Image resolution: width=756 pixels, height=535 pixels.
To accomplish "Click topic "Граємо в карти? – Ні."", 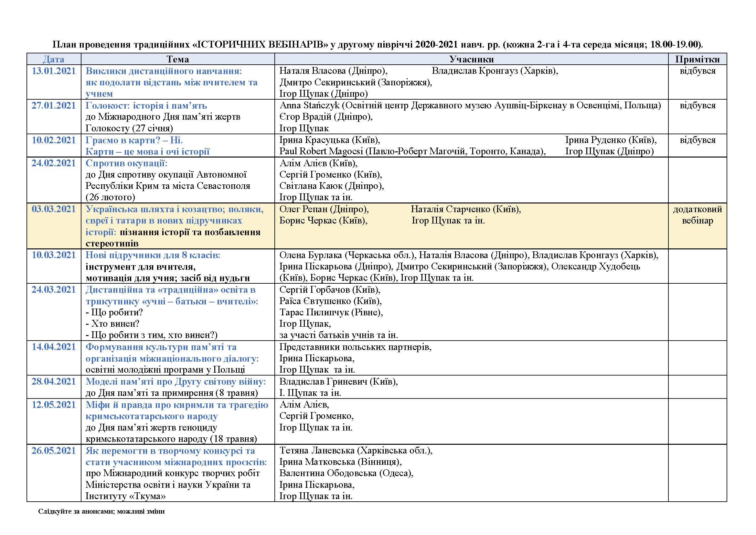I will (x=134, y=140).
